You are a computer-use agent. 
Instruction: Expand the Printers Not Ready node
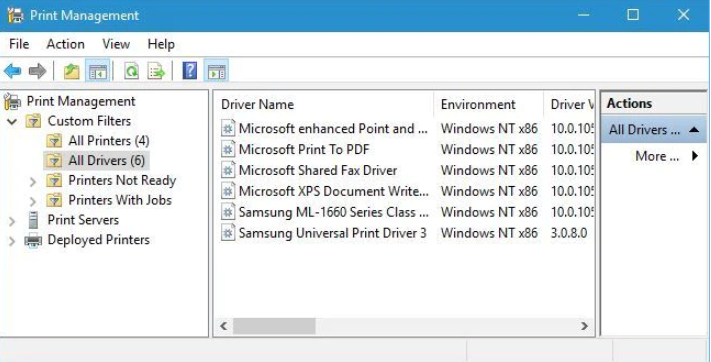pos(33,181)
